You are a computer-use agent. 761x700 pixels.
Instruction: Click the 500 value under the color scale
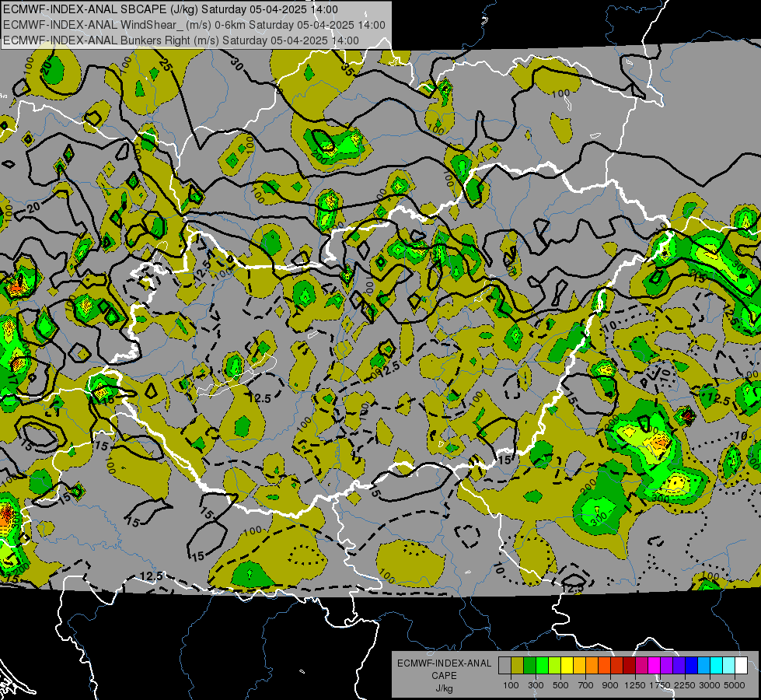pos(560,685)
